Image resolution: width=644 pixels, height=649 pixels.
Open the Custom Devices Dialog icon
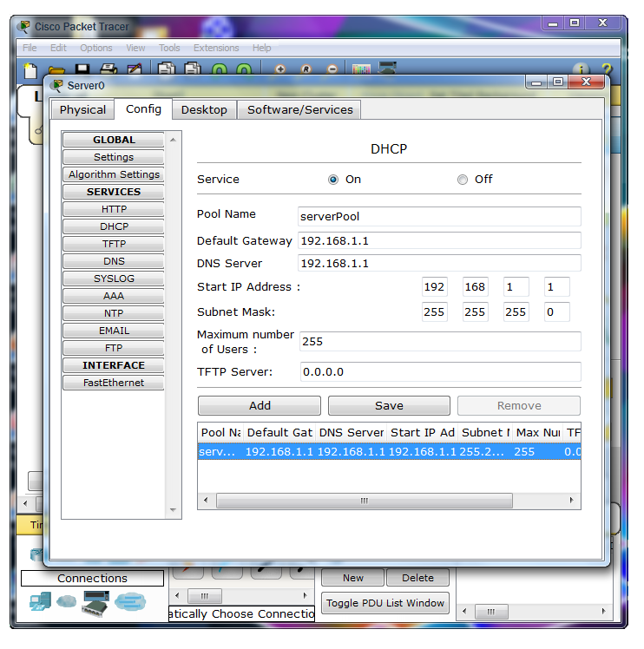[387, 68]
